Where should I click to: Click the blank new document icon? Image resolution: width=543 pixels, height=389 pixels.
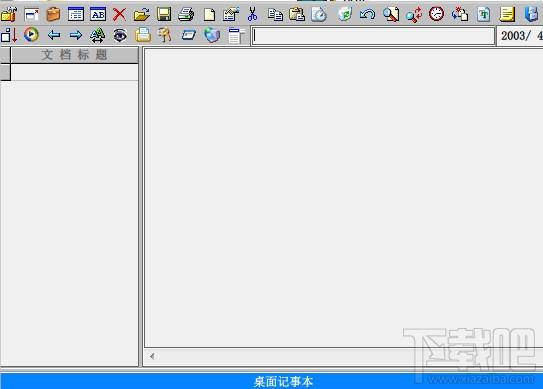coord(209,15)
